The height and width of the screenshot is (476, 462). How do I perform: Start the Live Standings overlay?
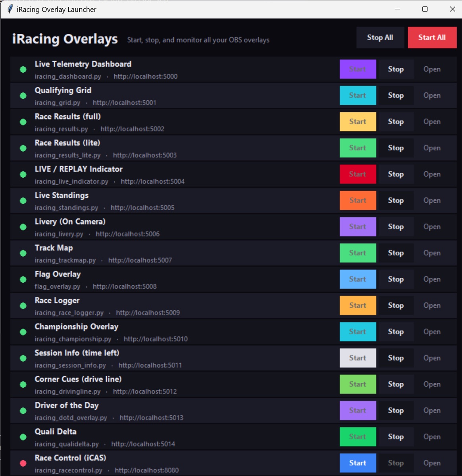(358, 201)
